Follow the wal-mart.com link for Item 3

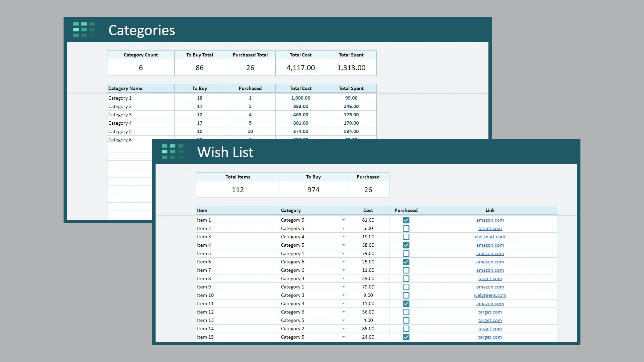coord(490,237)
